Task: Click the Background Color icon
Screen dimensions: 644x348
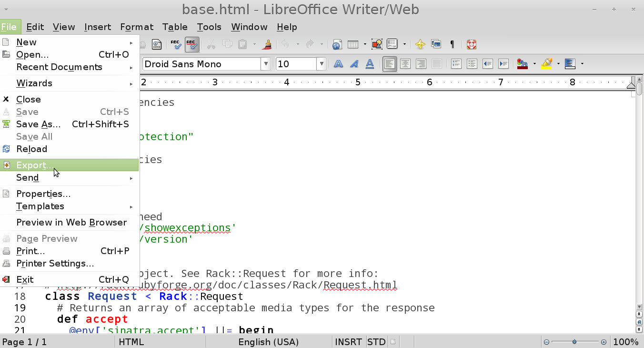Action: click(570, 64)
